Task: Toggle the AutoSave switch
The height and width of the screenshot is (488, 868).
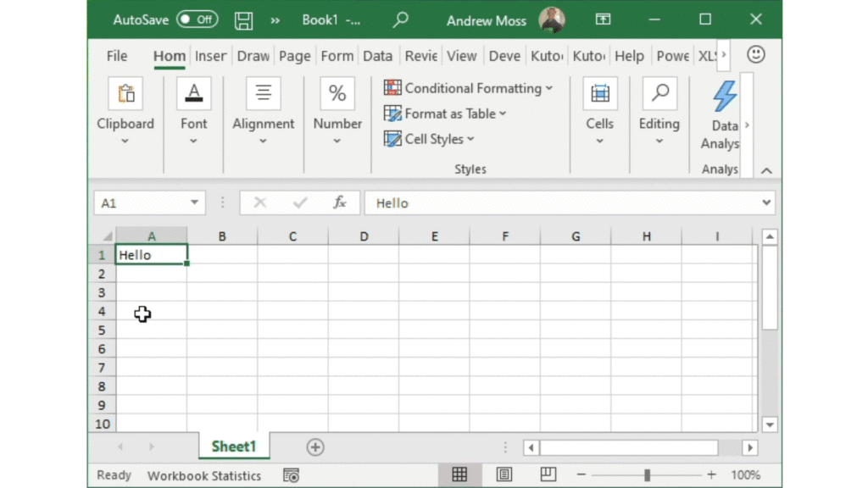Action: [197, 19]
